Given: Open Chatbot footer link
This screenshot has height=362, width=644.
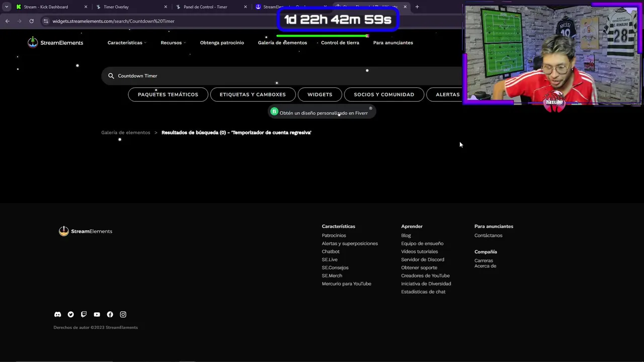Looking at the screenshot, I should 331,251.
